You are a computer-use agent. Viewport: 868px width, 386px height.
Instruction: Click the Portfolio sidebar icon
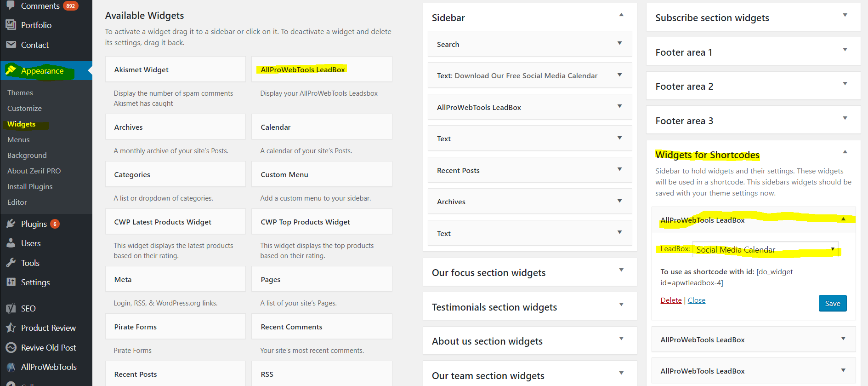[x=11, y=25]
